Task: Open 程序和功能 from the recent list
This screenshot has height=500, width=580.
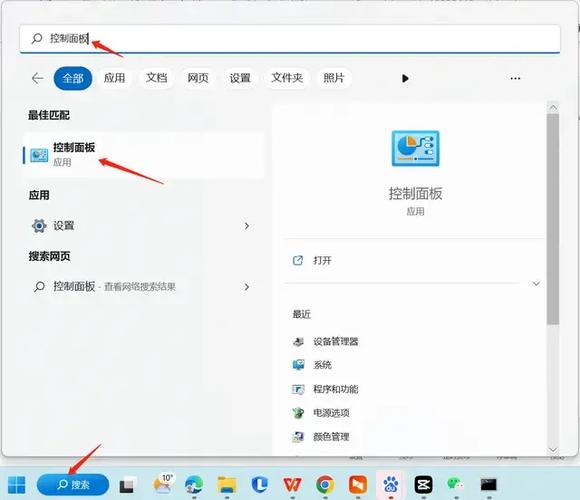Action: pyautogui.click(x=335, y=389)
